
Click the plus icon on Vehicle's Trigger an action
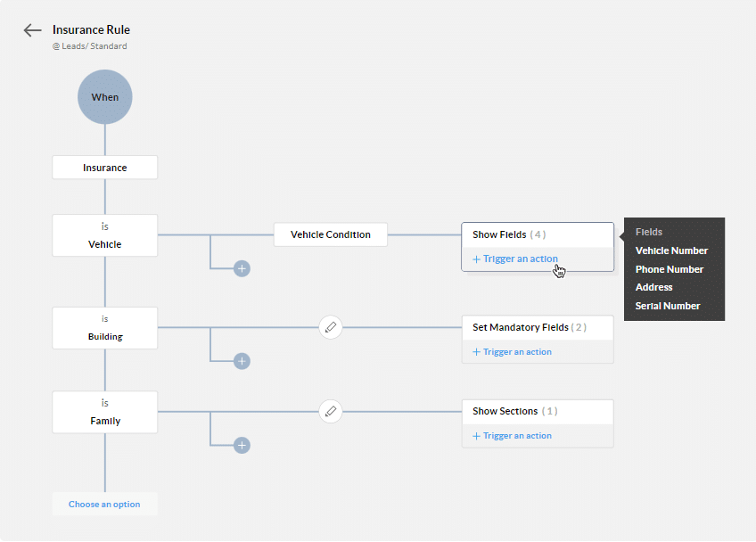point(476,259)
